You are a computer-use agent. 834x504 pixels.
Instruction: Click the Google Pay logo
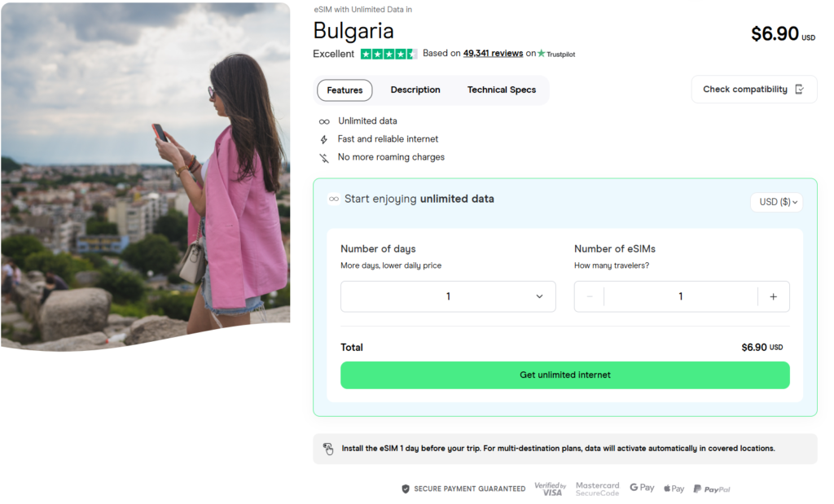[x=642, y=488]
